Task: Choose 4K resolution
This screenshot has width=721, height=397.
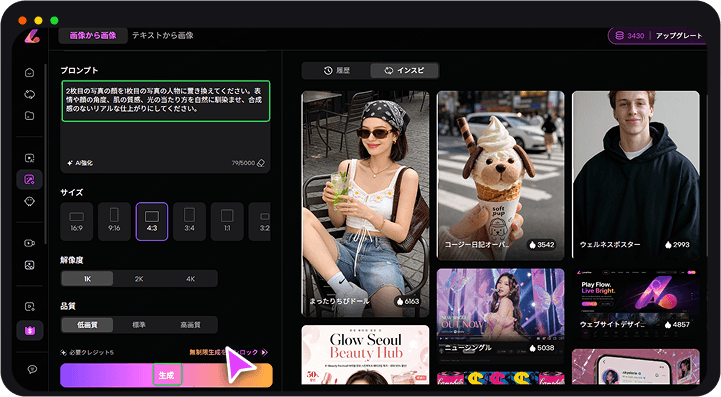Action: point(190,279)
